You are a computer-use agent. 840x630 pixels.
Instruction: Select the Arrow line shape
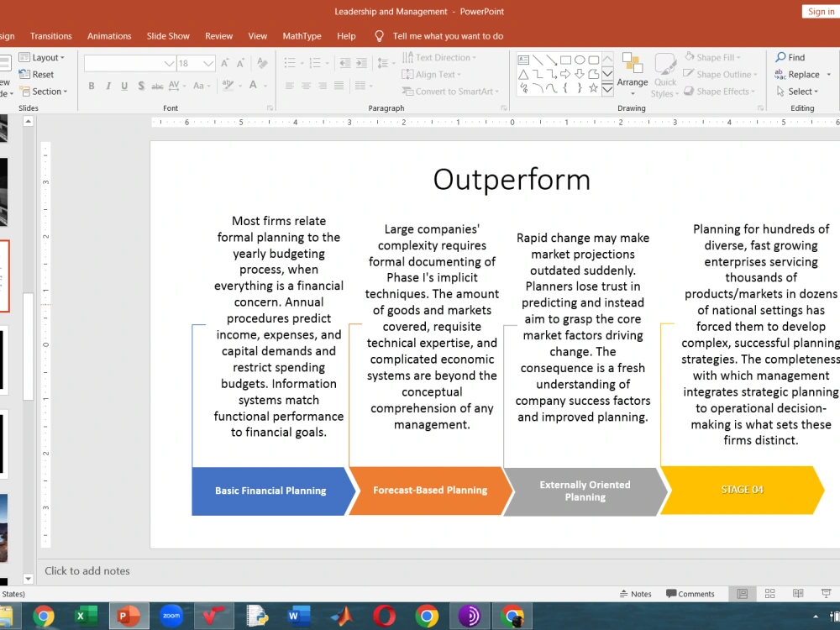(x=551, y=60)
